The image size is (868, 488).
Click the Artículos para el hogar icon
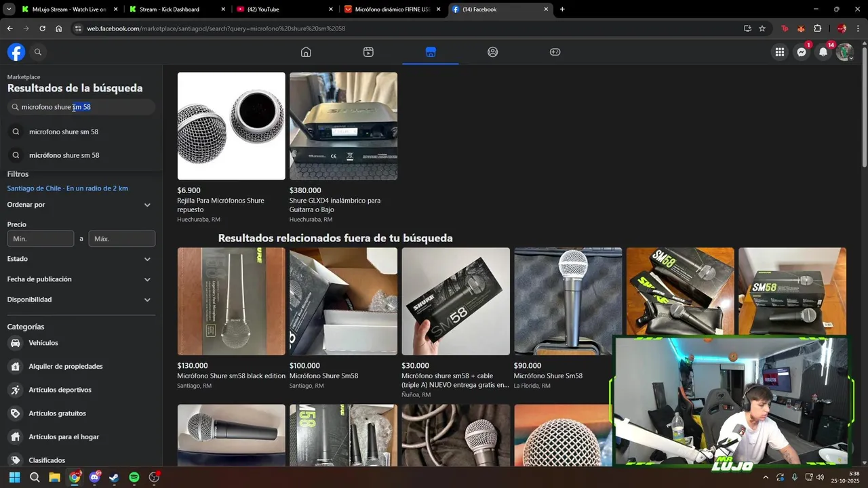[x=16, y=437]
